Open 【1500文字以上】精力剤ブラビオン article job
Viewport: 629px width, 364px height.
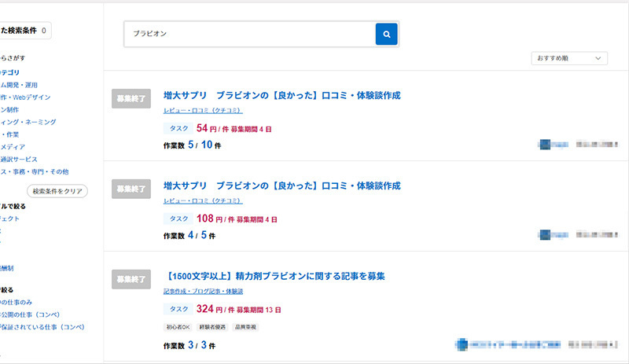click(x=274, y=276)
